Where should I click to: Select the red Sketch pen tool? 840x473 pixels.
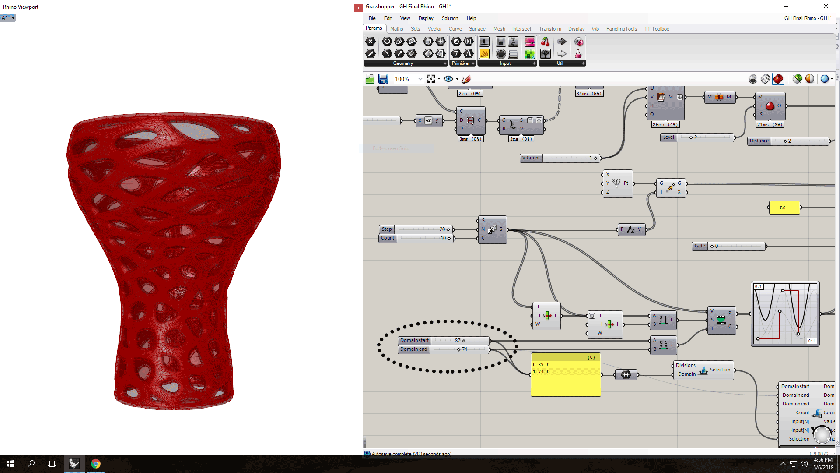point(466,78)
